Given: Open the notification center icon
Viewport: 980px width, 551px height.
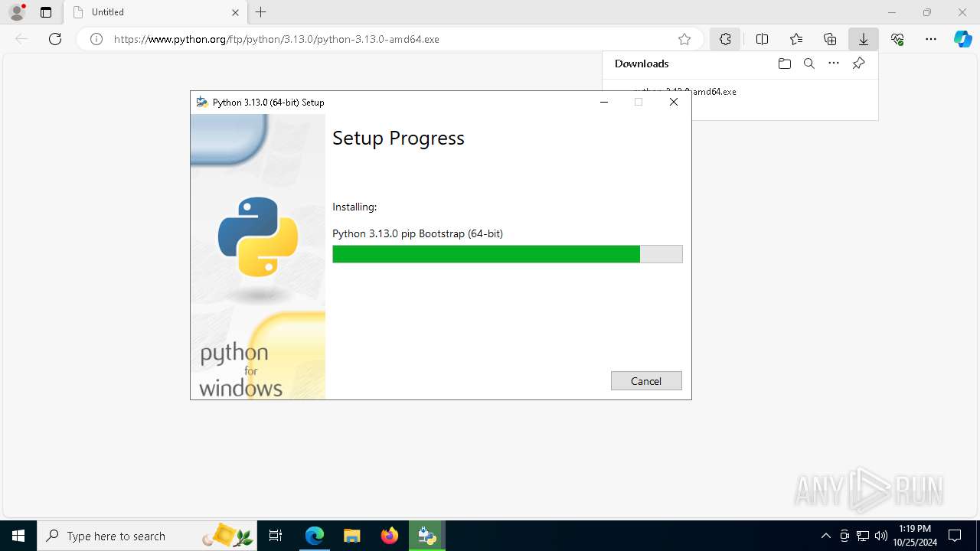Looking at the screenshot, I should coord(955,536).
